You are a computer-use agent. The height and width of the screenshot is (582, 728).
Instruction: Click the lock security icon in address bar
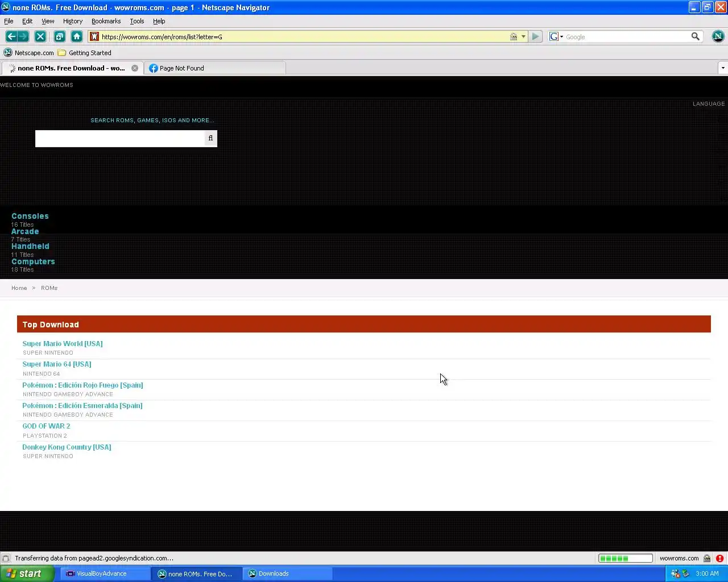[514, 36]
